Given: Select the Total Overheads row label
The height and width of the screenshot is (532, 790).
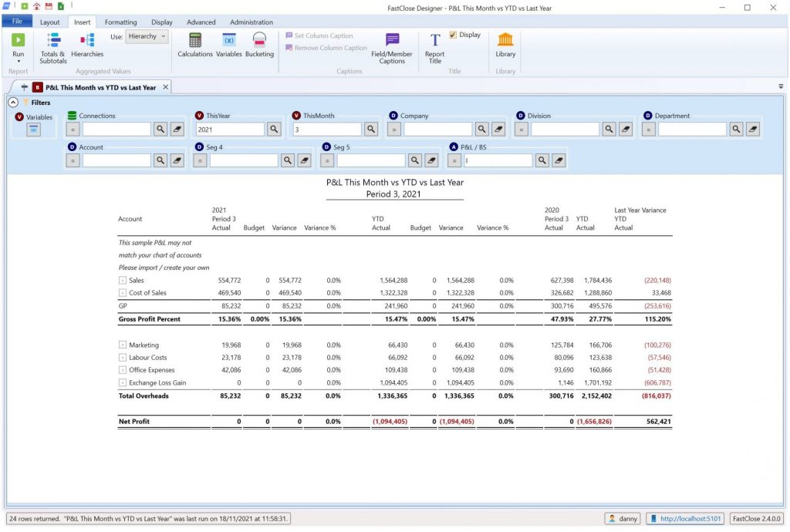Looking at the screenshot, I should (143, 396).
